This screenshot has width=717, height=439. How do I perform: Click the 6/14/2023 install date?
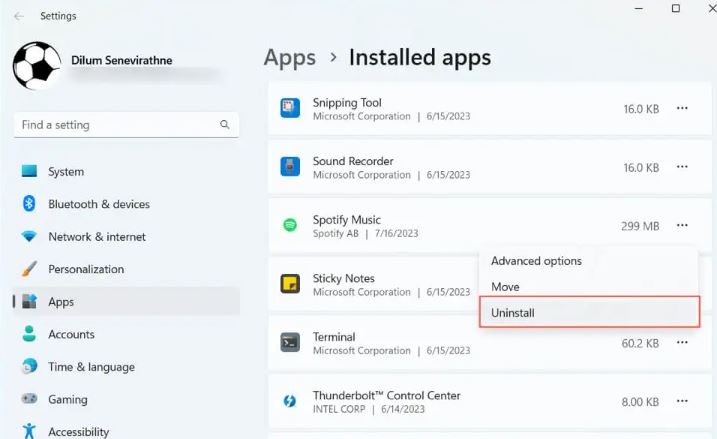pos(403,409)
